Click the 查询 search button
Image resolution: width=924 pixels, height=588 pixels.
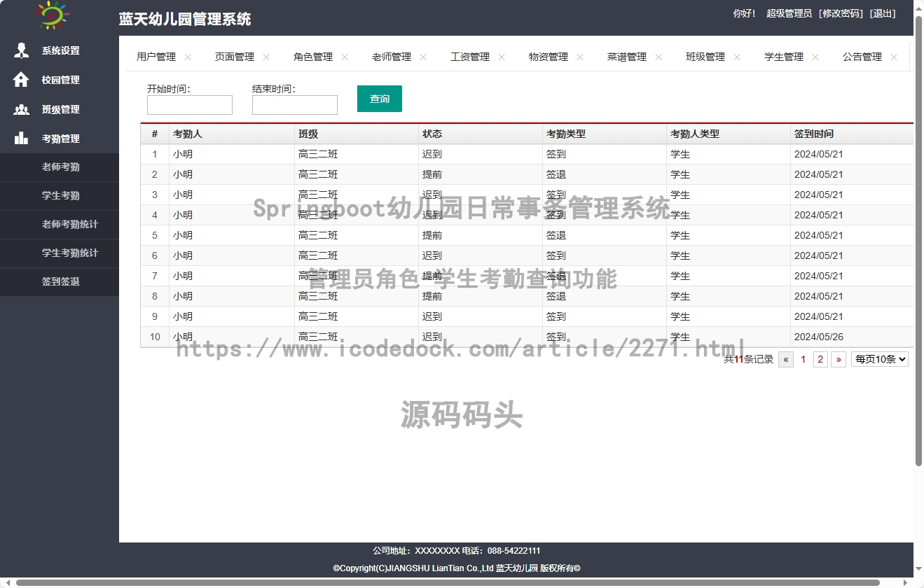pos(380,99)
